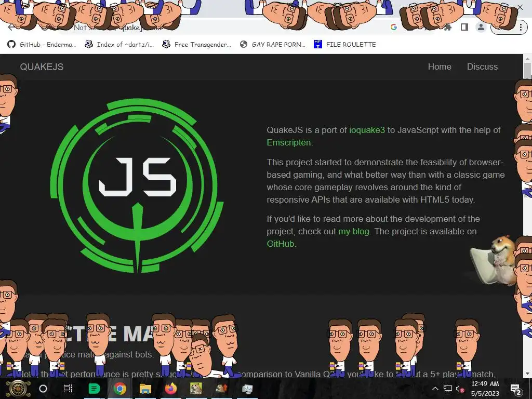Open the Chrome profile avatar icon
This screenshot has width=532, height=399.
tap(481, 27)
